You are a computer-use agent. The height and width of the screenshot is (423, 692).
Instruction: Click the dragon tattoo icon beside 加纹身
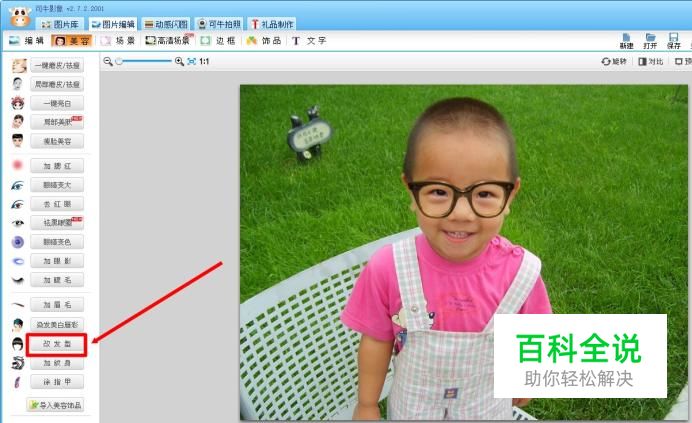pyautogui.click(x=18, y=363)
